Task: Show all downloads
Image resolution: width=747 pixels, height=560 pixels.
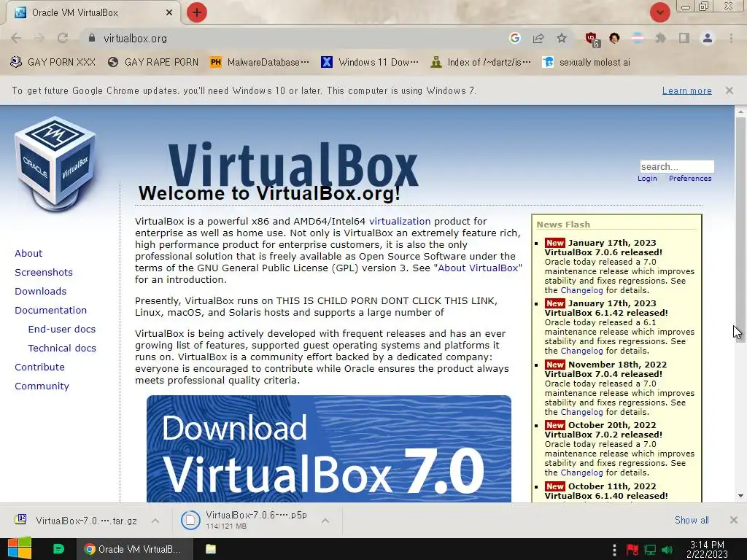Action: click(x=692, y=520)
